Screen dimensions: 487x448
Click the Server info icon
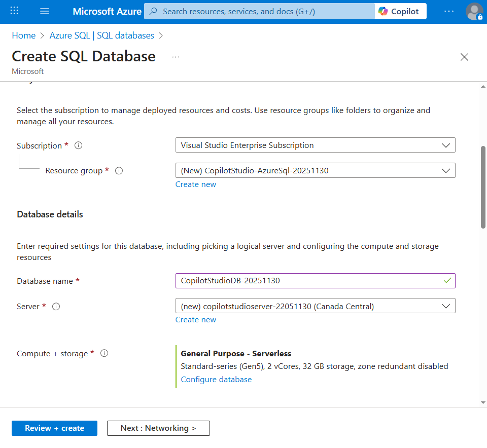pos(56,307)
